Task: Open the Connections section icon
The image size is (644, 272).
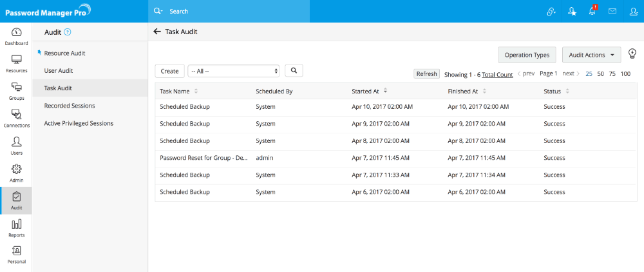Action: click(x=17, y=117)
